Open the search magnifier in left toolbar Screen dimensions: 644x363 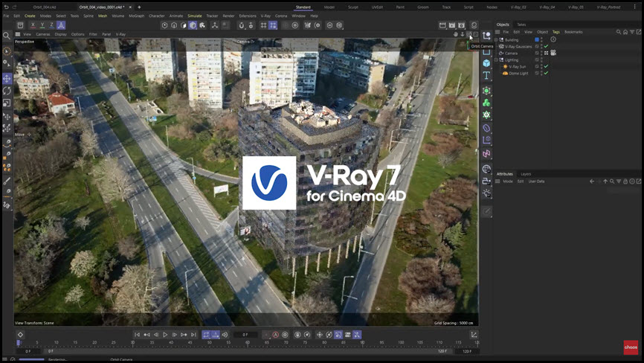[7, 36]
